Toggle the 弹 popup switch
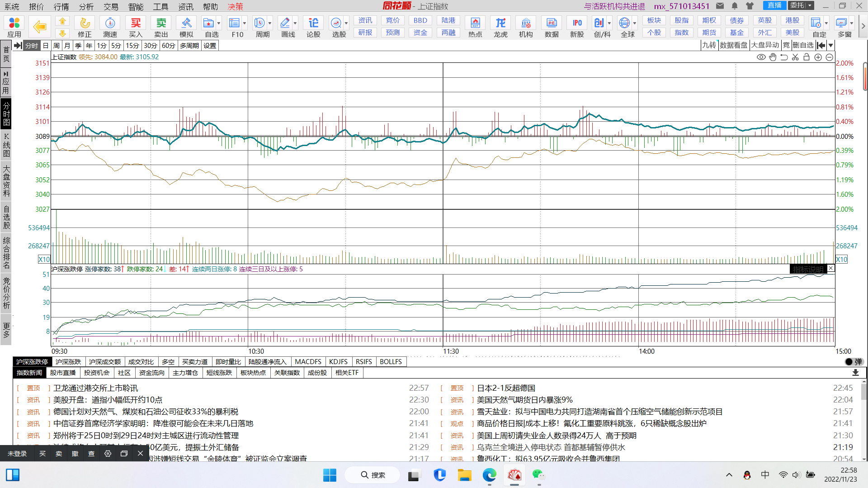This screenshot has height=488, width=868. 854,362
